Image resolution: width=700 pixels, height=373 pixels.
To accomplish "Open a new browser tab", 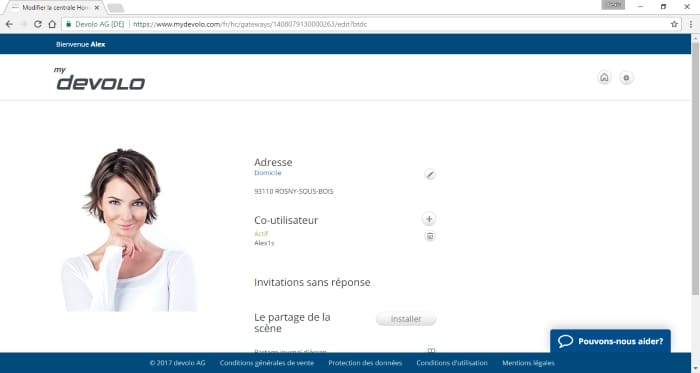I will pyautogui.click(x=116, y=8).
